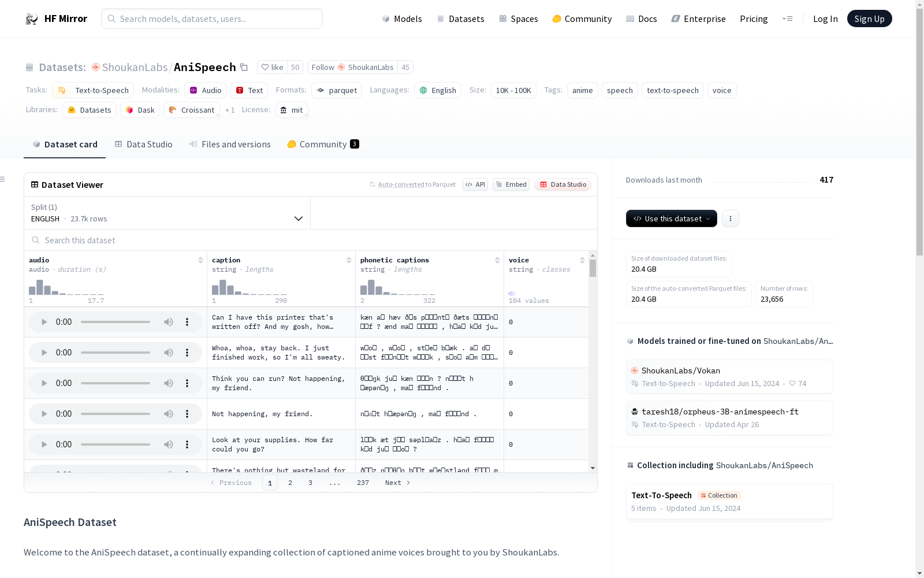
Task: Click the Search this dataset field
Action: tap(311, 240)
